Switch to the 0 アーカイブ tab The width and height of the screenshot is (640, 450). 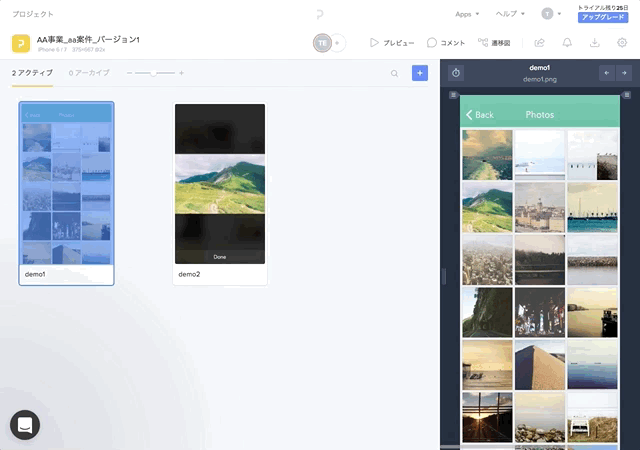pos(89,73)
